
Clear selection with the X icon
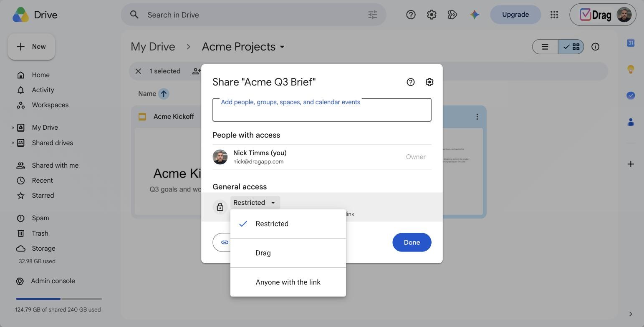138,71
